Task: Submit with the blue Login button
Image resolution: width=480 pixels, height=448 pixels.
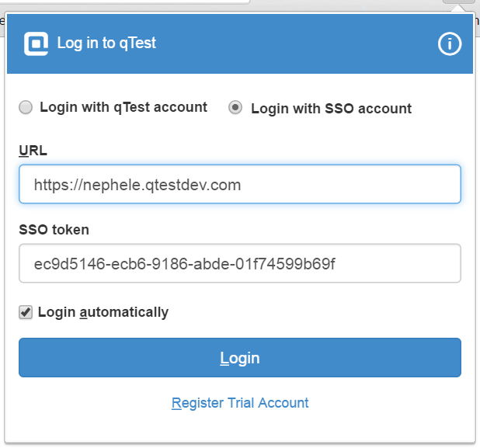Action: tap(240, 357)
